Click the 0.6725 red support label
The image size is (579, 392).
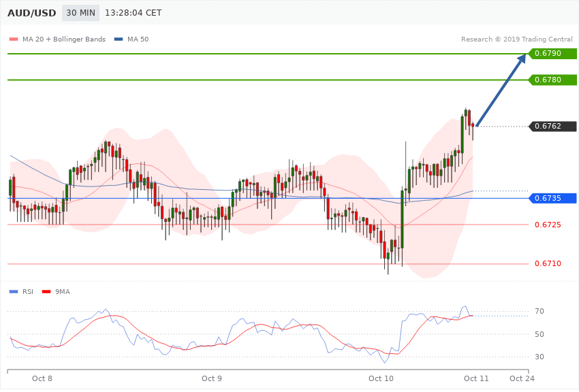pos(548,225)
